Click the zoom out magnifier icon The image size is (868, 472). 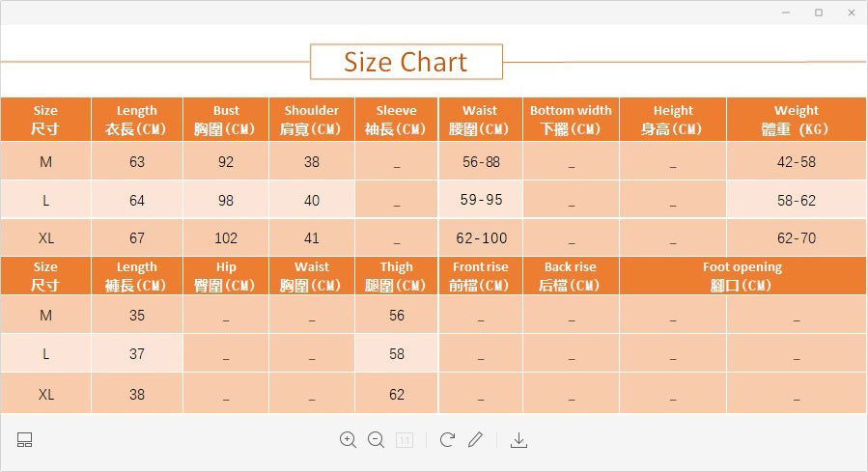pyautogui.click(x=377, y=440)
